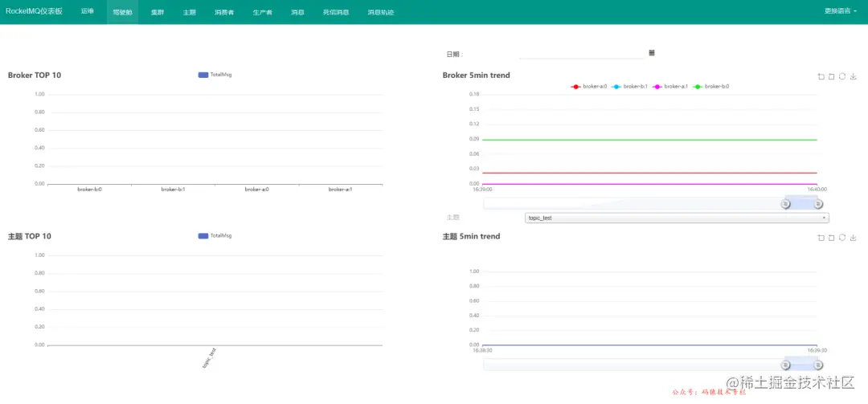Toggle TotalMsg legend in Broker TOP 10
868x404 pixels.
(x=215, y=75)
